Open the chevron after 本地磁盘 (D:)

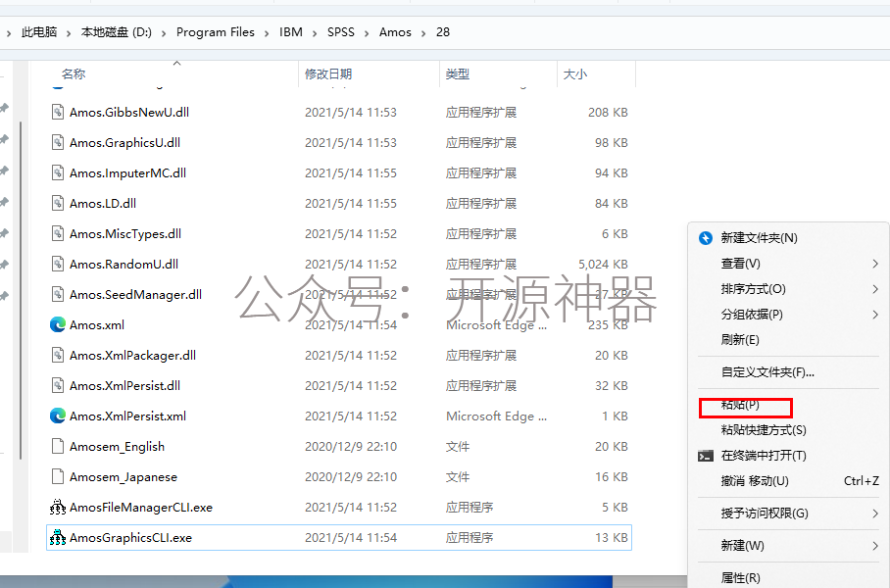click(x=164, y=33)
